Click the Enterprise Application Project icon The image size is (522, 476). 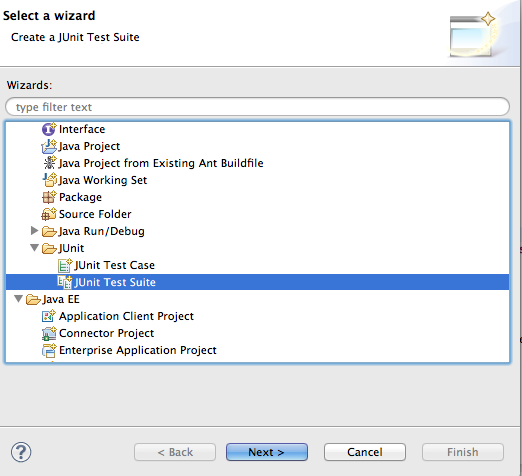pos(49,350)
